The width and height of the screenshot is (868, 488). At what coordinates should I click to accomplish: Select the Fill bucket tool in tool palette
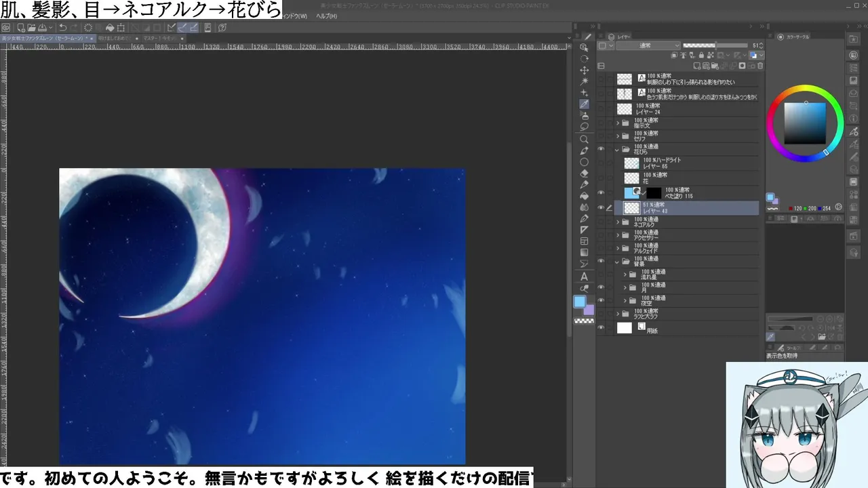click(x=584, y=196)
